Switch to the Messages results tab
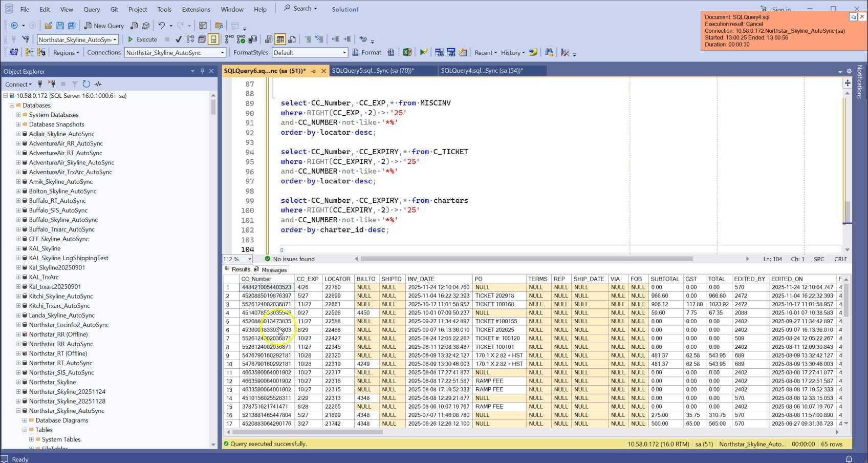This screenshot has height=463, width=868. pyautogui.click(x=271, y=269)
